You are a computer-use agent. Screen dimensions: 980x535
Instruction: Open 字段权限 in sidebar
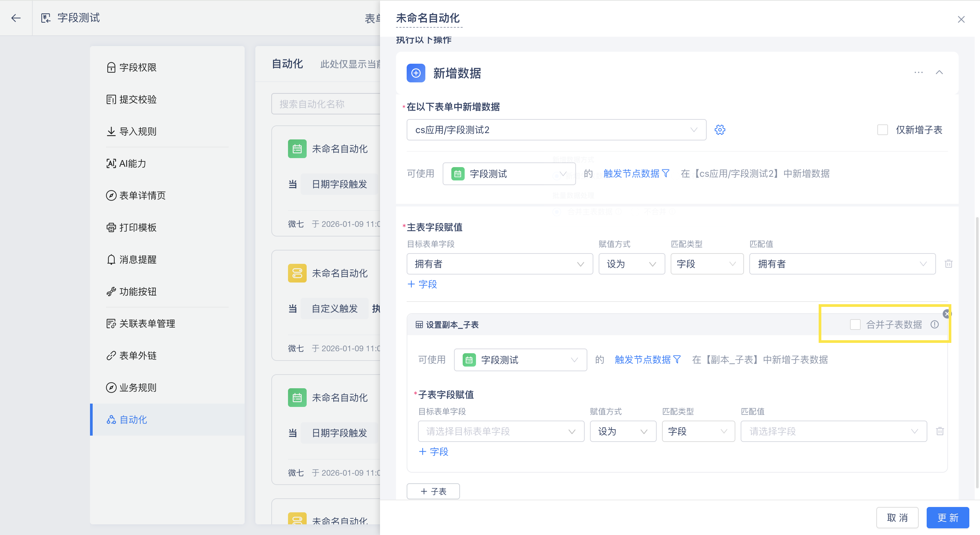pos(167,67)
